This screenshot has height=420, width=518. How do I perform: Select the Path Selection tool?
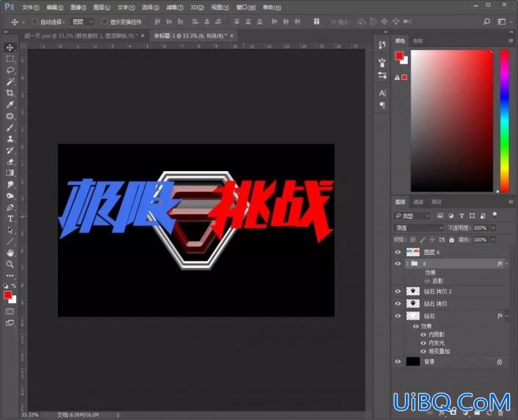tap(10, 230)
